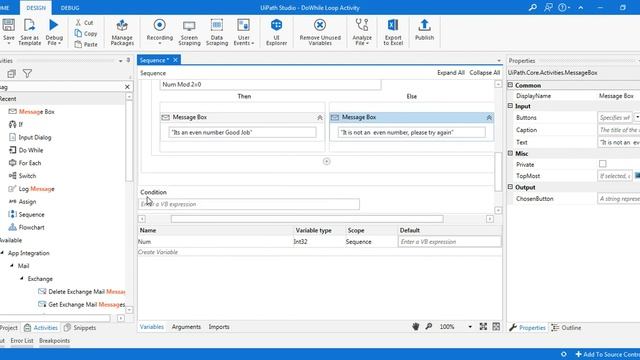Screen dimensions: 640x360
Task: Click the Cut command
Action: 84,22
